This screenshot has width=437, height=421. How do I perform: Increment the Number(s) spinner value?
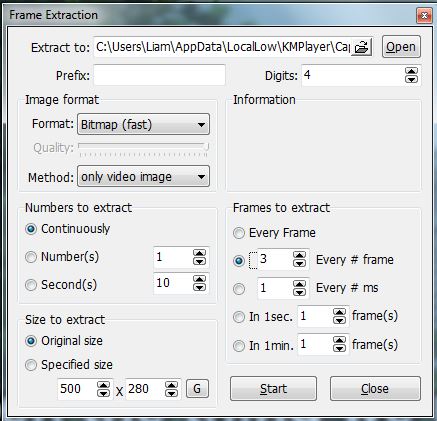[199, 253]
